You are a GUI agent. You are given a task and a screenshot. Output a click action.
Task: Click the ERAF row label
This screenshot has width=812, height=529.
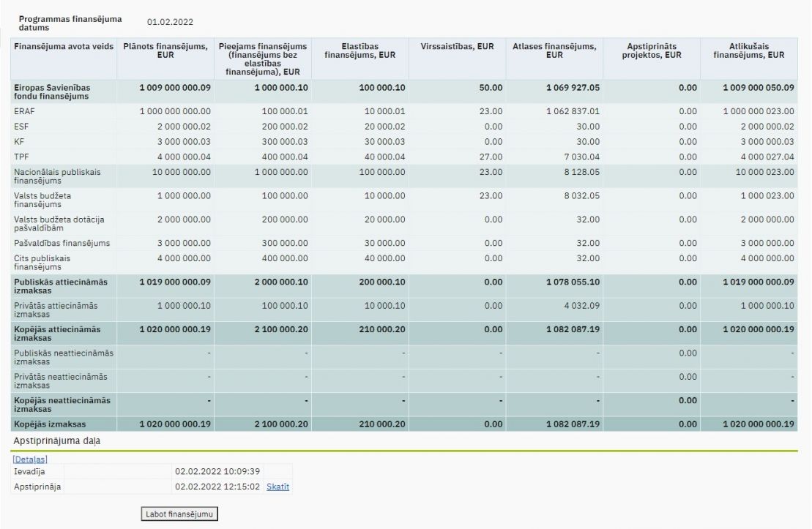tap(25, 111)
